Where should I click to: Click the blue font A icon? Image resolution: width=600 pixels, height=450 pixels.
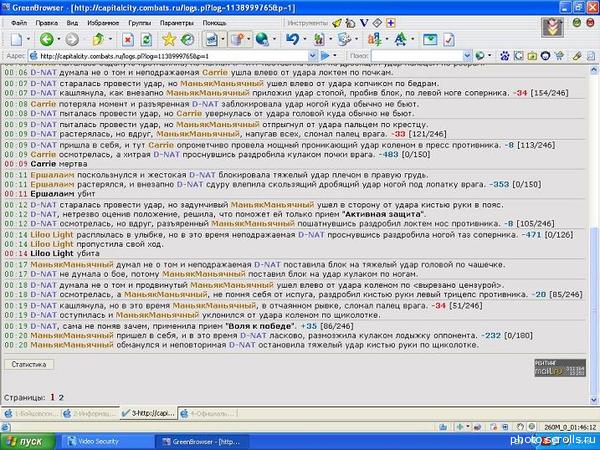pos(401,39)
